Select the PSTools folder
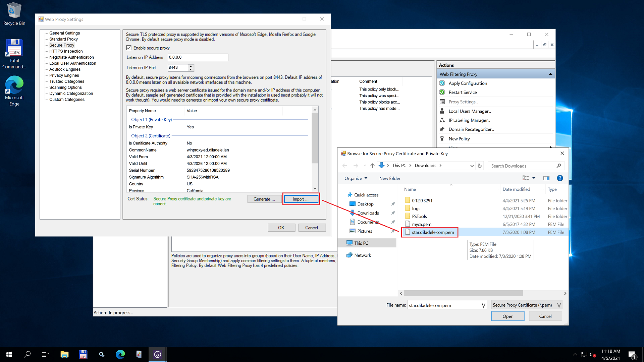 click(419, 217)
